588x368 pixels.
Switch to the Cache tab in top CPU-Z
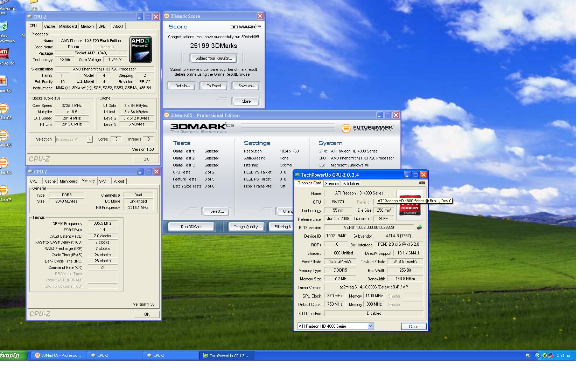(49, 26)
